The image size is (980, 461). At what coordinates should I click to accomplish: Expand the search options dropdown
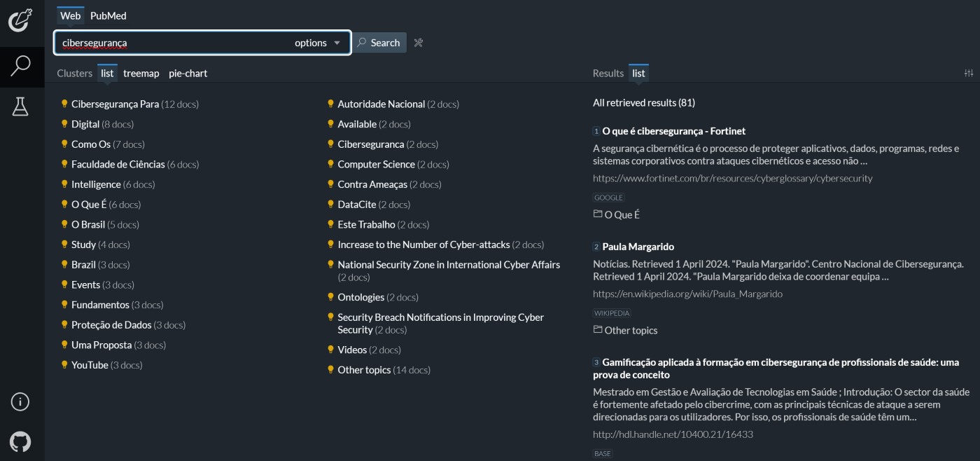(318, 43)
